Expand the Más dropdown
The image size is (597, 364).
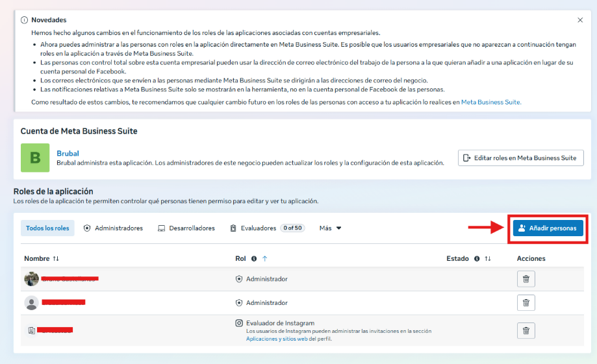point(330,228)
